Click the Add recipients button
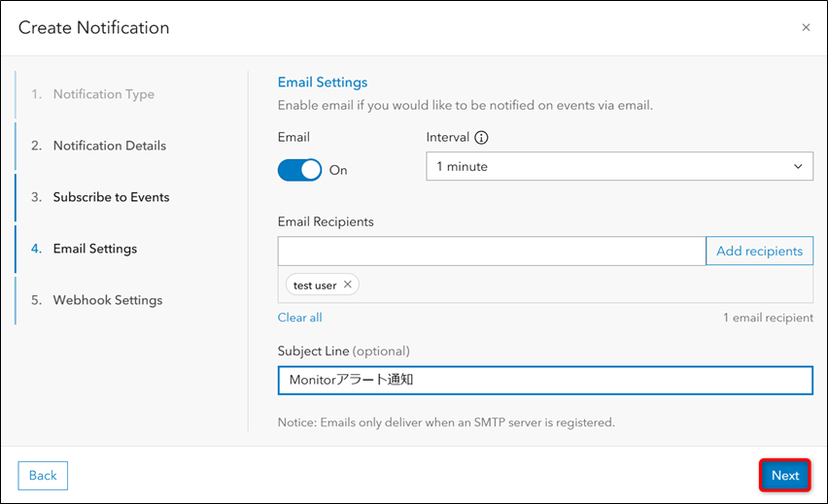Viewport: 828px width, 504px height. click(759, 252)
